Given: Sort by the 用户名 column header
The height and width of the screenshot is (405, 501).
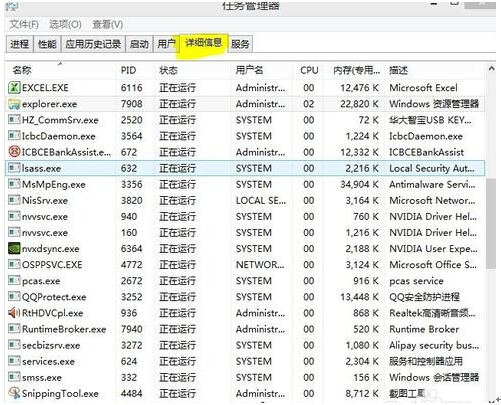Looking at the screenshot, I should click(x=261, y=70).
